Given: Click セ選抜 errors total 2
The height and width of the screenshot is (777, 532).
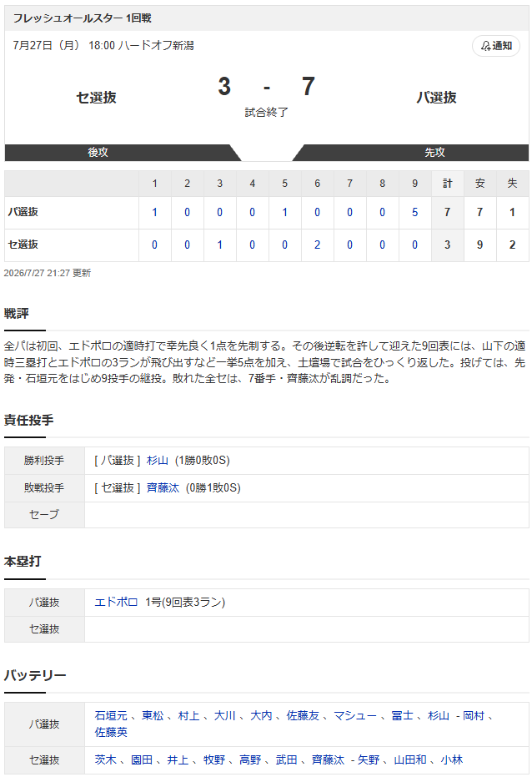Looking at the screenshot, I should tap(512, 245).
